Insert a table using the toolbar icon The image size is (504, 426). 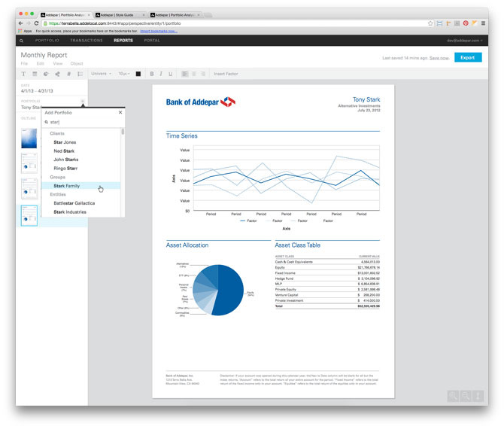coord(35,74)
